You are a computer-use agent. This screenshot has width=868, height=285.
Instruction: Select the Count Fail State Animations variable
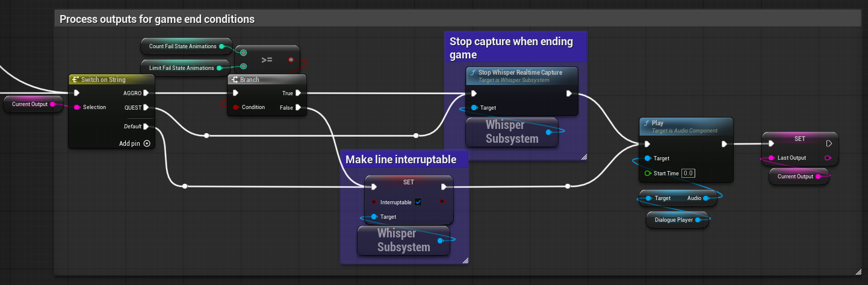coord(182,46)
